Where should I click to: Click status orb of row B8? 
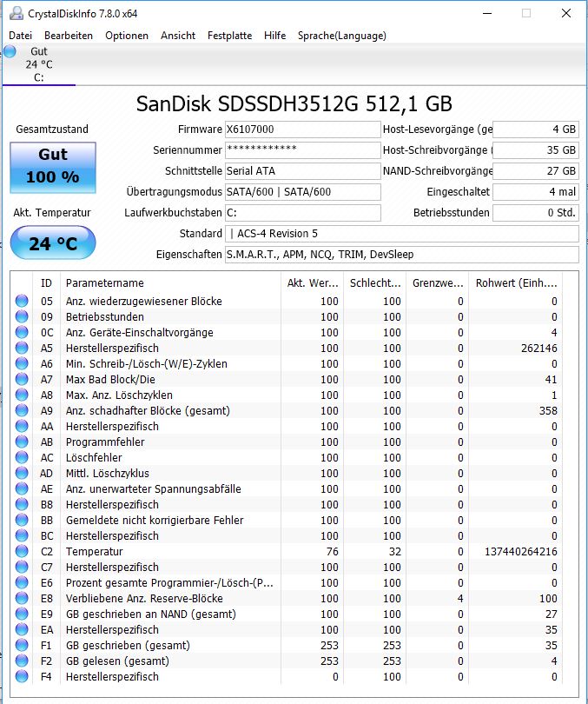pyautogui.click(x=22, y=504)
